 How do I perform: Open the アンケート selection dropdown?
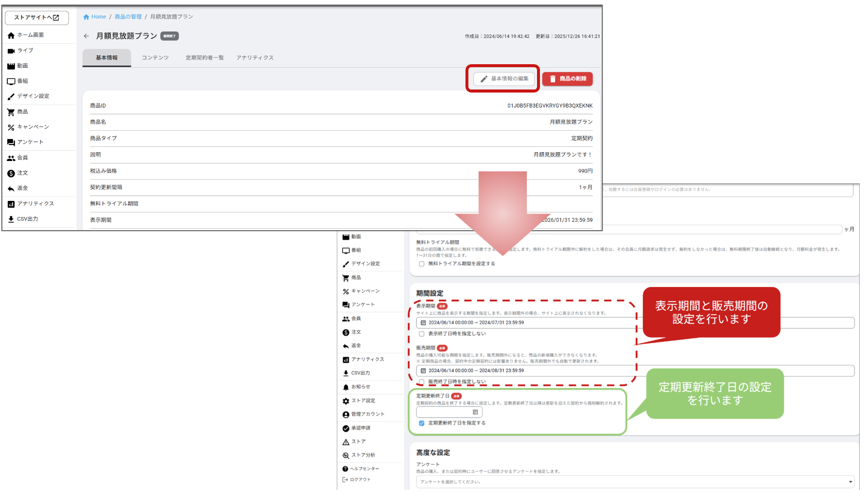(x=635, y=482)
